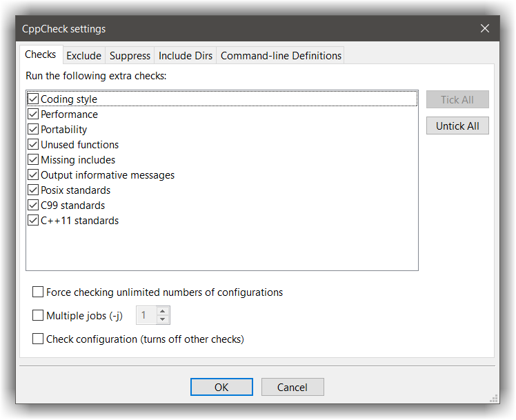Click OK to confirm settings
Viewport: 516px width, 420px height.
coord(221,387)
